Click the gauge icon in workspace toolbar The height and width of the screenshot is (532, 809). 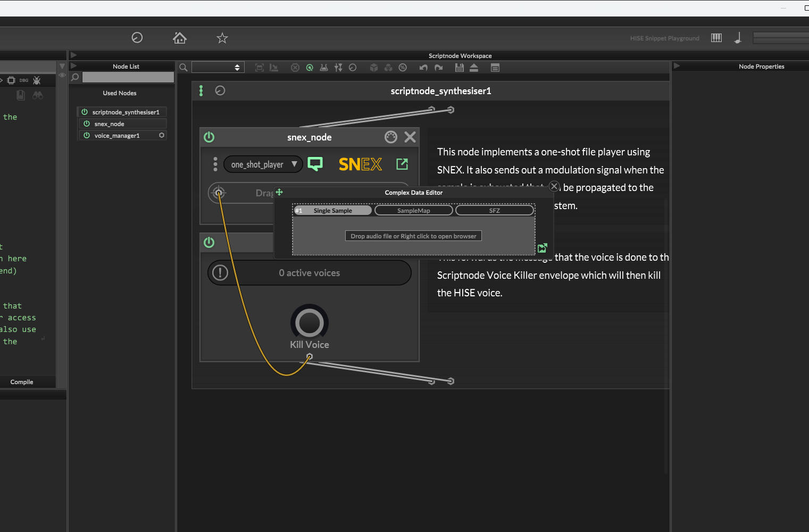pyautogui.click(x=353, y=68)
